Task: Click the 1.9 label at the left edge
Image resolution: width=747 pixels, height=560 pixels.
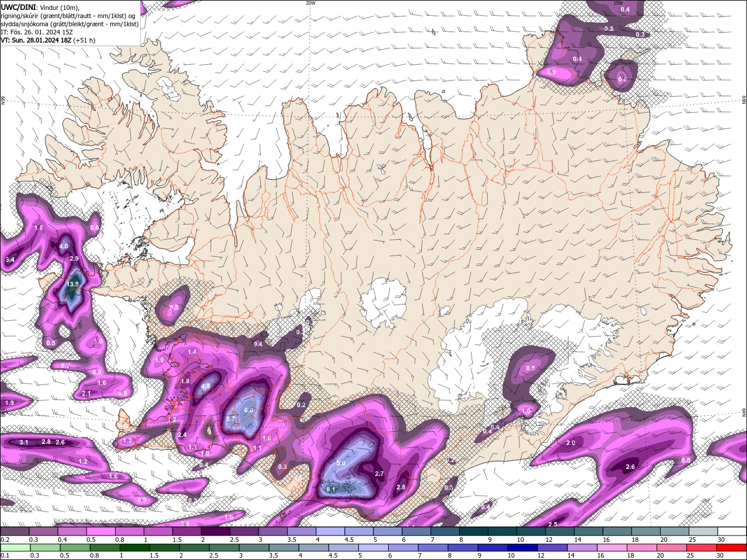Action: [9, 403]
